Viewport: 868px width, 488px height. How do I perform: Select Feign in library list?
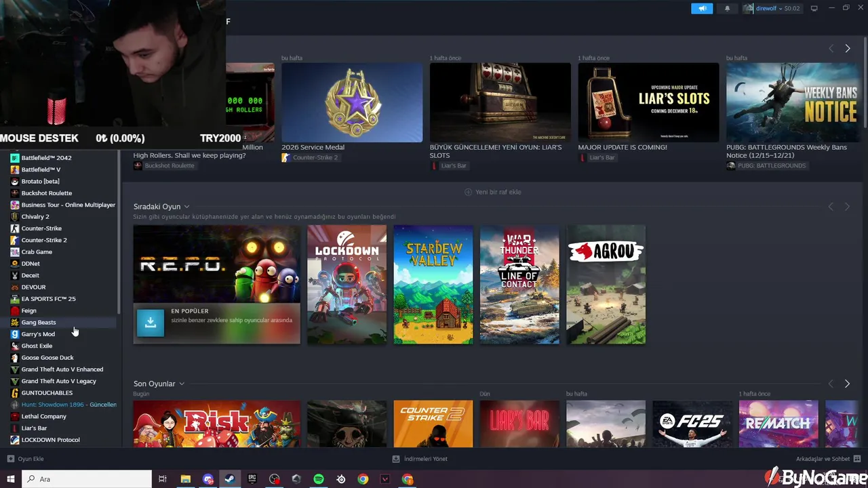(x=28, y=310)
